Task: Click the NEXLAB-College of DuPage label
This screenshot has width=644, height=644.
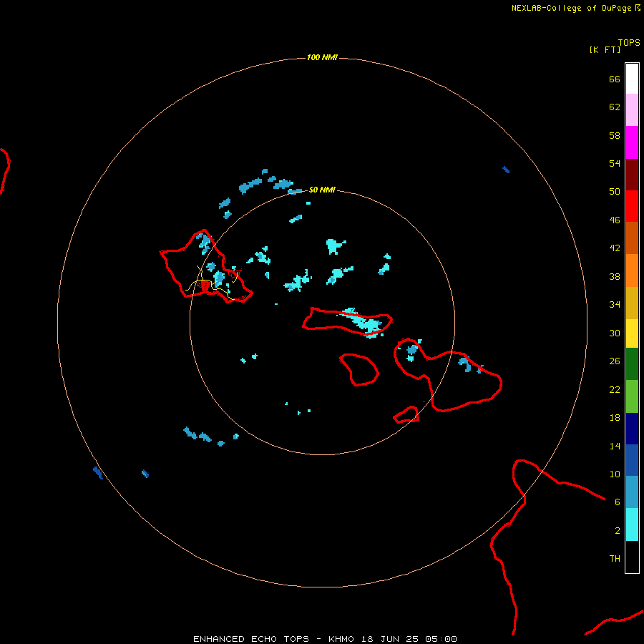Action: click(571, 8)
